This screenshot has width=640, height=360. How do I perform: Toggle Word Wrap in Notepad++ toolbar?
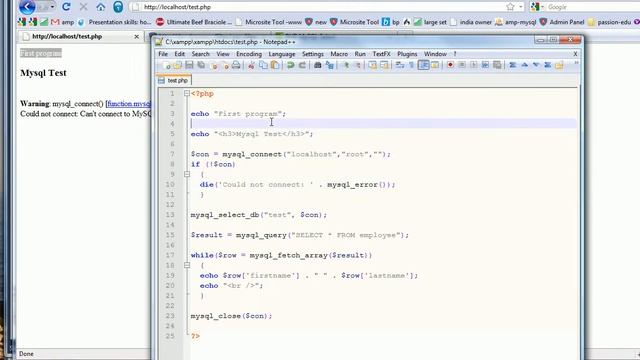[400, 65]
